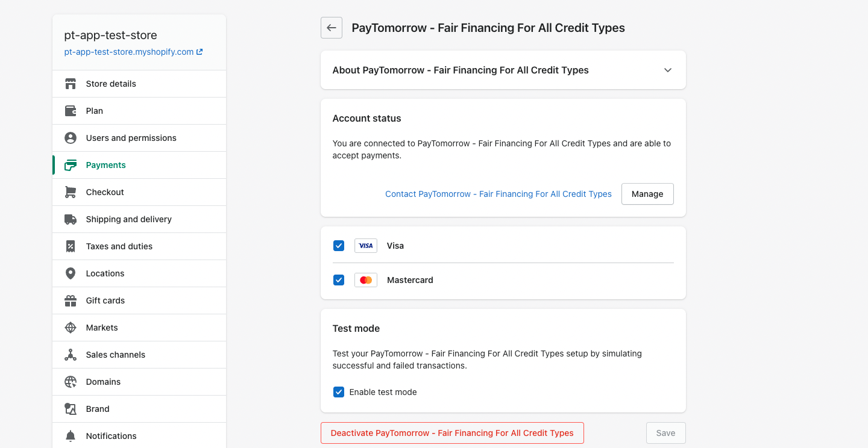Screen dimensions: 868x448
Task: Click the Brand shapes icon
Action: tap(71, 409)
